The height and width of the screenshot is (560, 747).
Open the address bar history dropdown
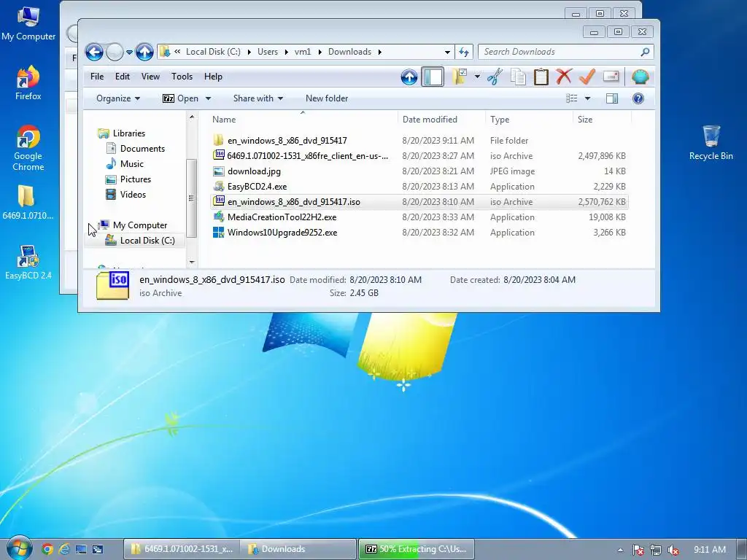(447, 52)
